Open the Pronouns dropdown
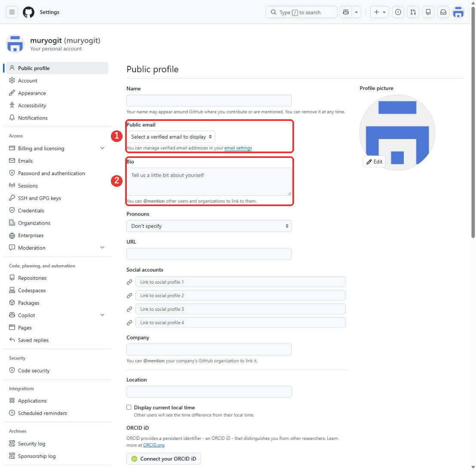This screenshot has height=470, width=476. click(x=209, y=226)
